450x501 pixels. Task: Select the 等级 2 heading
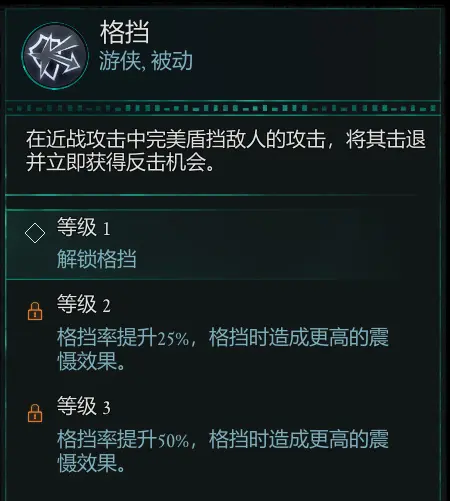point(84,304)
